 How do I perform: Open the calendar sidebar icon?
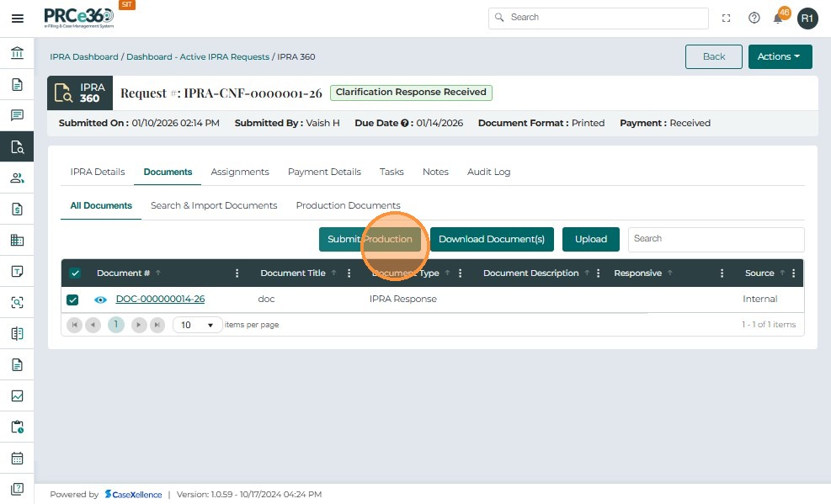pos(17,458)
